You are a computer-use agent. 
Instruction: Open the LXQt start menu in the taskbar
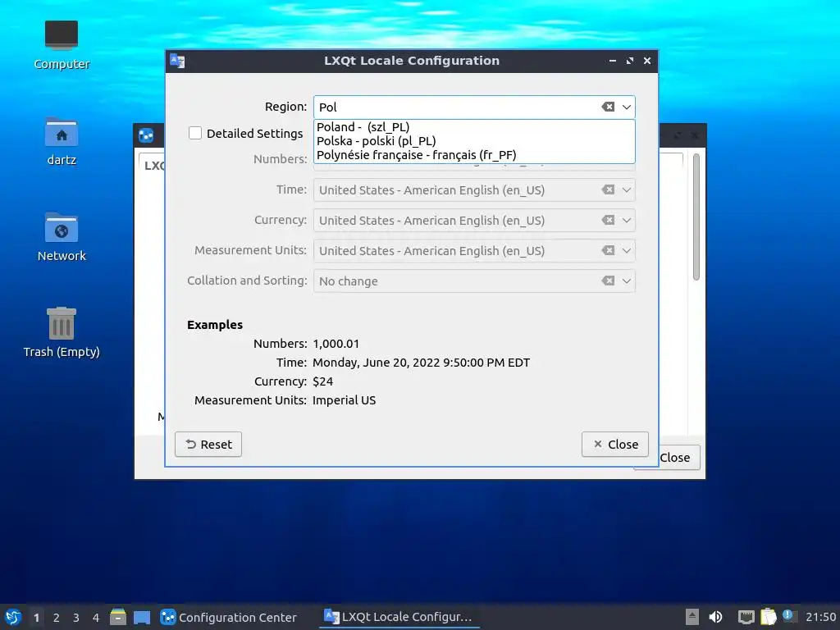coord(13,617)
